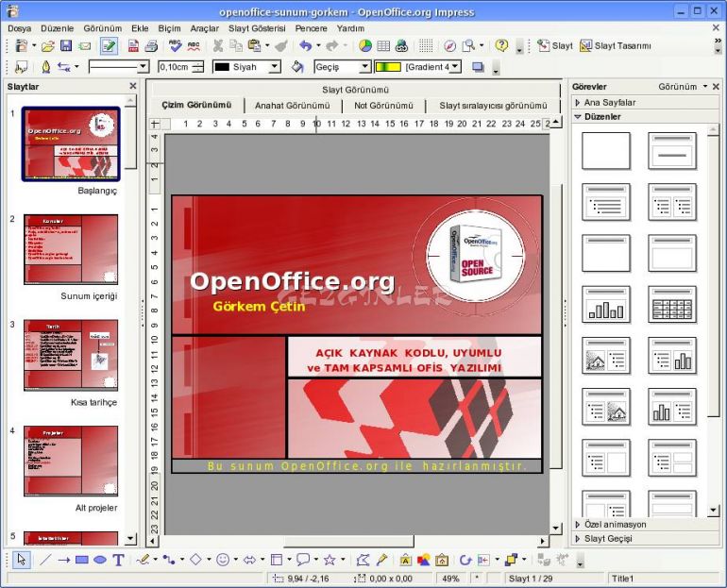The image size is (727, 588).
Task: Click the layouts panel scroll down arrow
Action: tap(714, 511)
